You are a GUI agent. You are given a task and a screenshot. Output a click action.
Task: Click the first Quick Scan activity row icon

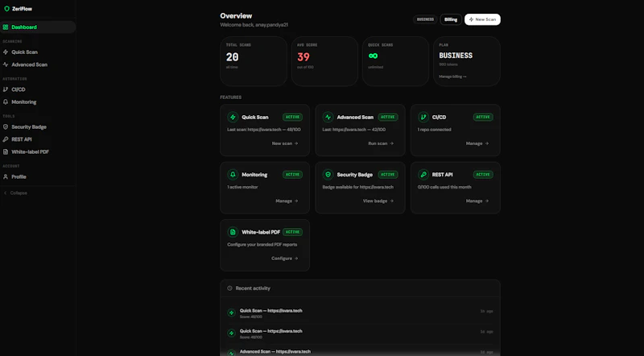231,313
